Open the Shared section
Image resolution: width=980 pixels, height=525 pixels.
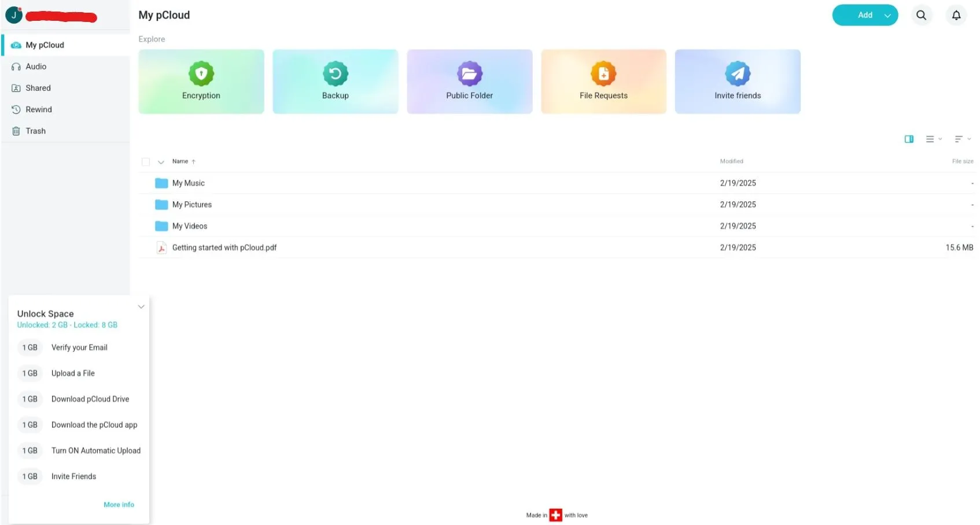[x=66, y=88]
